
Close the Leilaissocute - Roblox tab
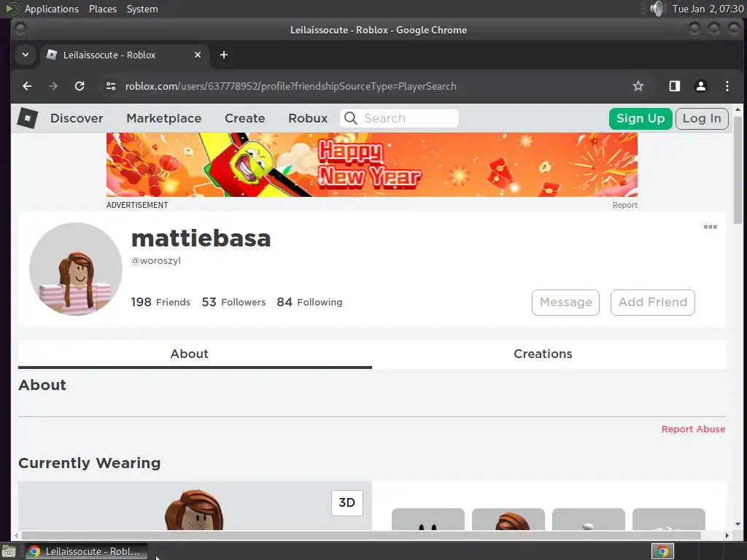click(198, 55)
